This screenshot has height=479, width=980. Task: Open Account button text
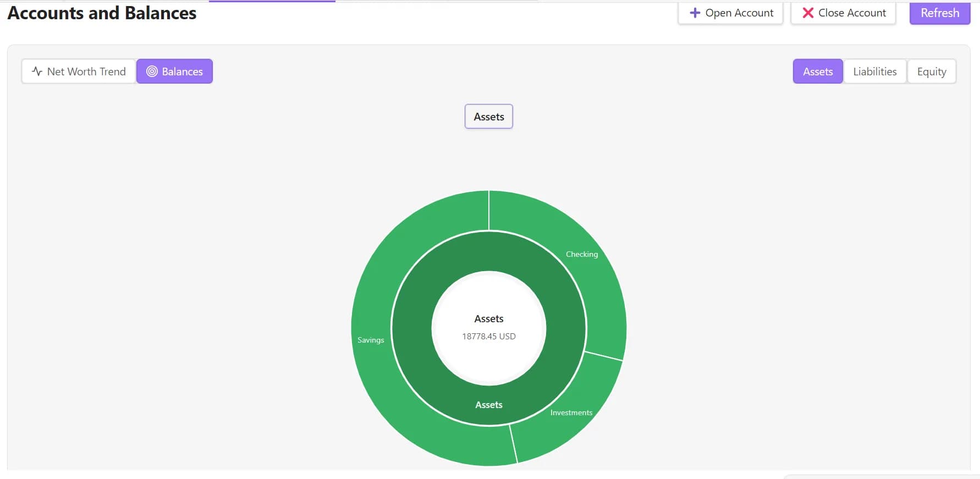pos(739,13)
